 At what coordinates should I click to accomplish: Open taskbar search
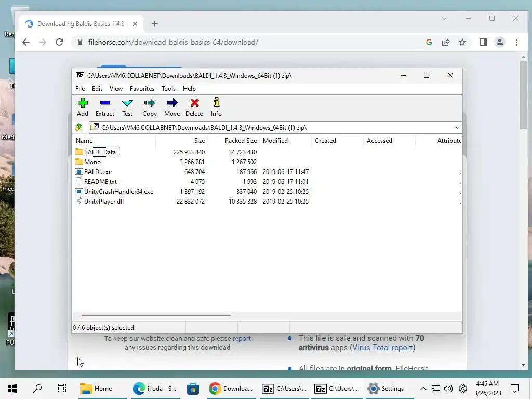pyautogui.click(x=37, y=389)
